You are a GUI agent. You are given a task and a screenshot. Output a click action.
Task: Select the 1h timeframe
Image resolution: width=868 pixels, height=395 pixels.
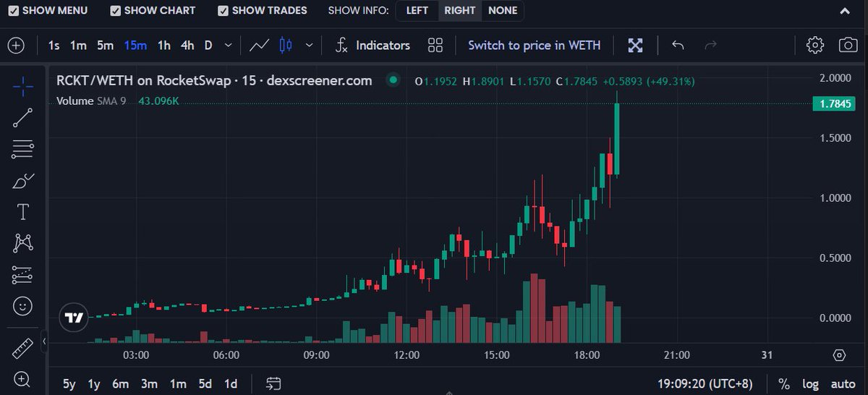(164, 46)
